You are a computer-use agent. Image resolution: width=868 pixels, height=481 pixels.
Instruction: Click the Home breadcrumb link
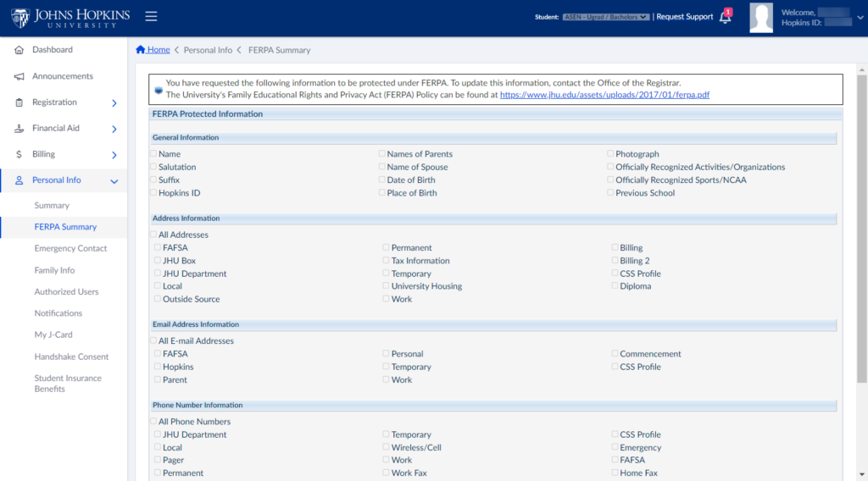coord(159,50)
